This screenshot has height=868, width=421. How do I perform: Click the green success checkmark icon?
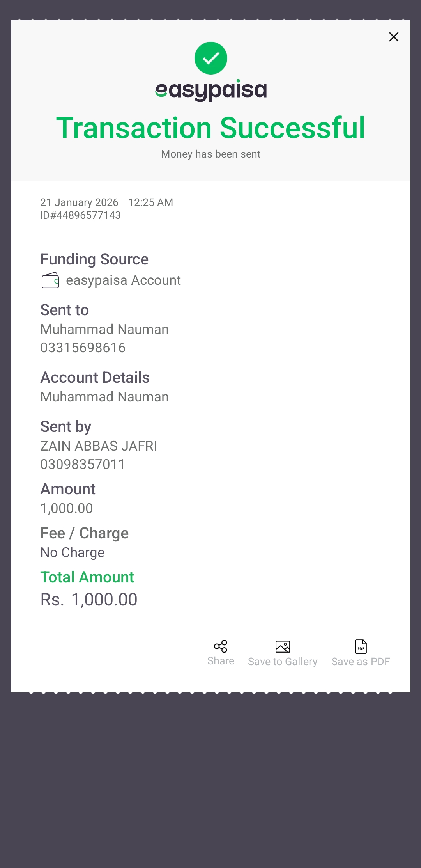(210, 58)
